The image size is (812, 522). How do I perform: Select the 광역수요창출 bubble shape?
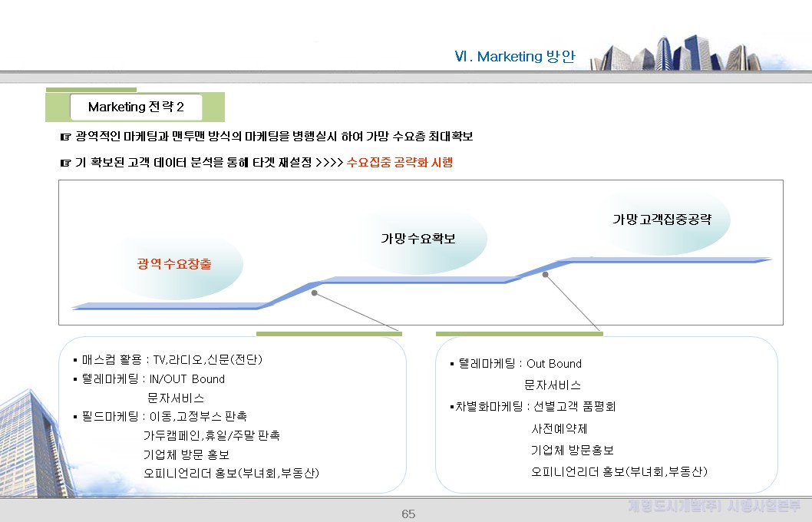[177, 265]
